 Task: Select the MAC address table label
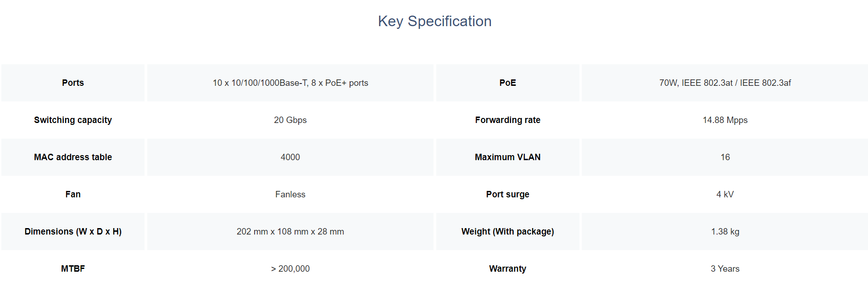click(73, 157)
